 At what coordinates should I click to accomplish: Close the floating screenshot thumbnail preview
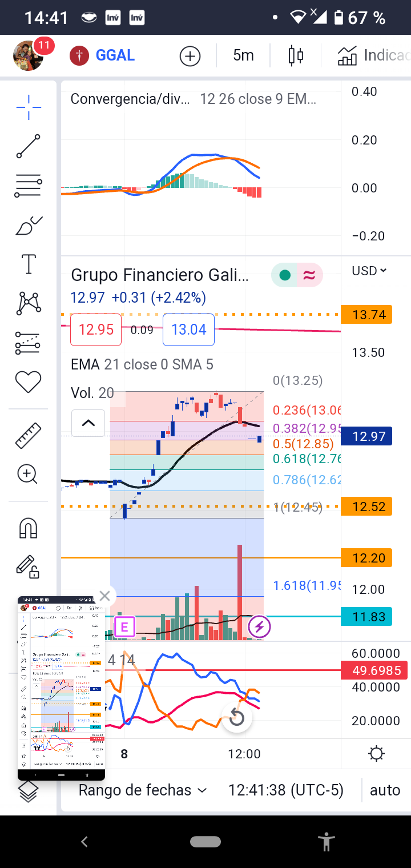104,596
